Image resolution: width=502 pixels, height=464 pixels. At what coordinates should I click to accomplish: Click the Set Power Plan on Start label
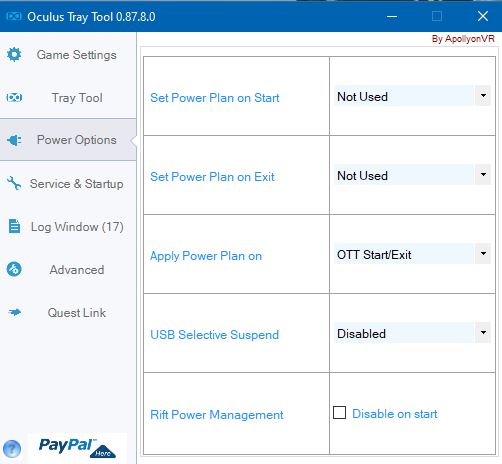(x=215, y=98)
